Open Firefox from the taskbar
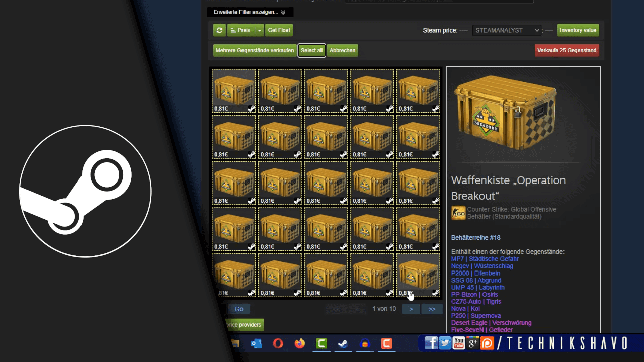Viewport: 644px width, 362px height. click(x=300, y=344)
